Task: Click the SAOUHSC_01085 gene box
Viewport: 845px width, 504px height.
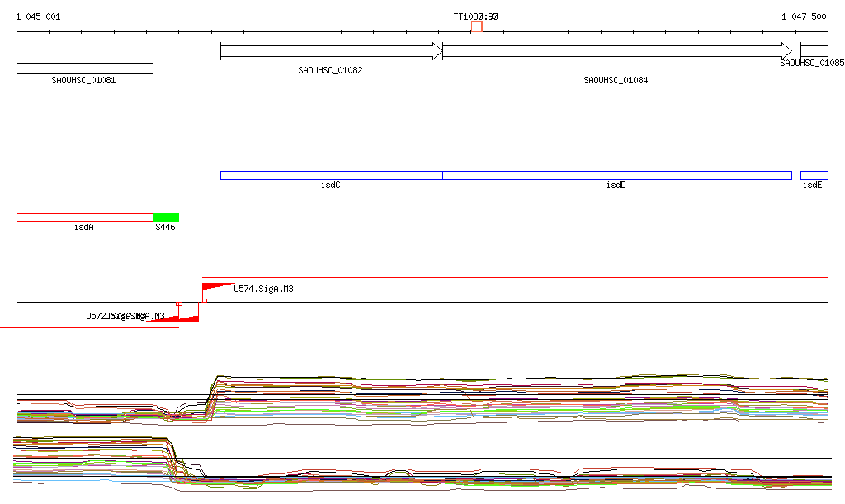Action: coord(814,51)
